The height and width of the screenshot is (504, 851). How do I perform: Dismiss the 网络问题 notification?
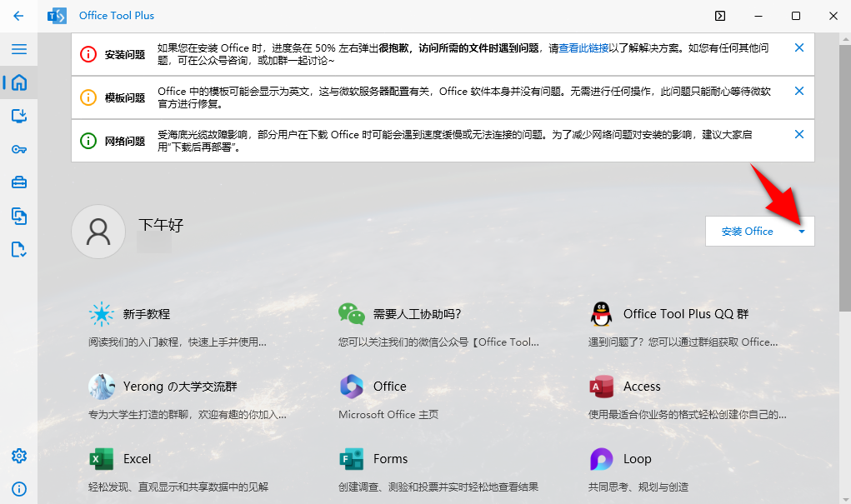point(798,134)
